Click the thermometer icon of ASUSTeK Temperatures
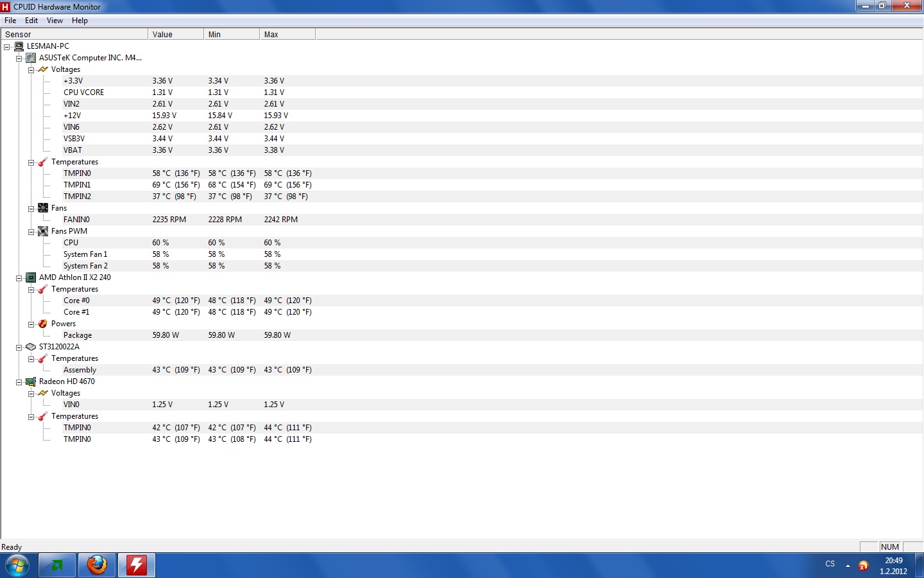The image size is (924, 578). (x=43, y=162)
